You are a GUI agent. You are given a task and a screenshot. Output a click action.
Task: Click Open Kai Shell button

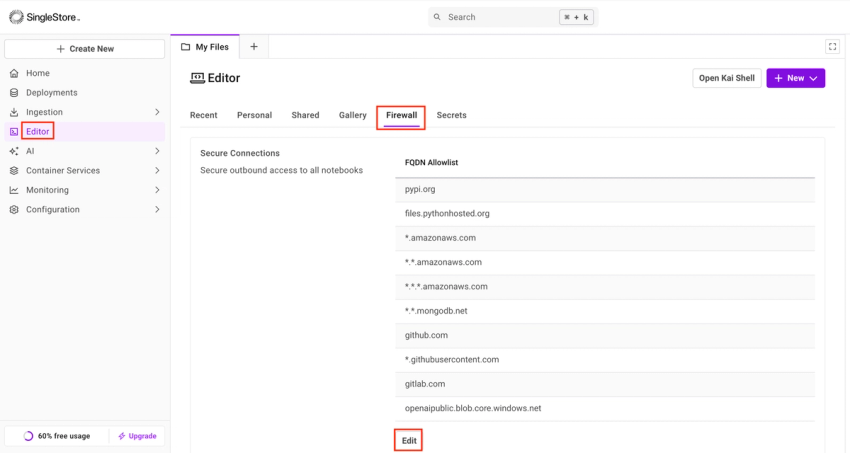[x=726, y=78]
